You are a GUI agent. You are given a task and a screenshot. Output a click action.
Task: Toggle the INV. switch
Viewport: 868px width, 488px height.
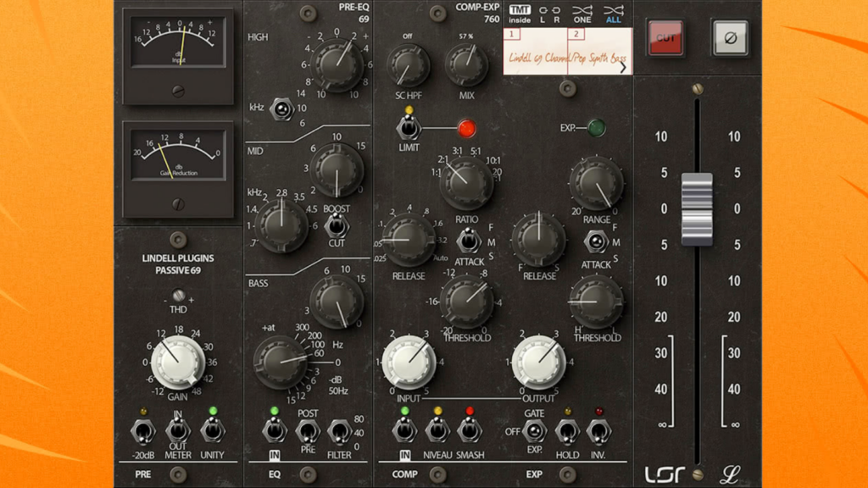coord(598,431)
